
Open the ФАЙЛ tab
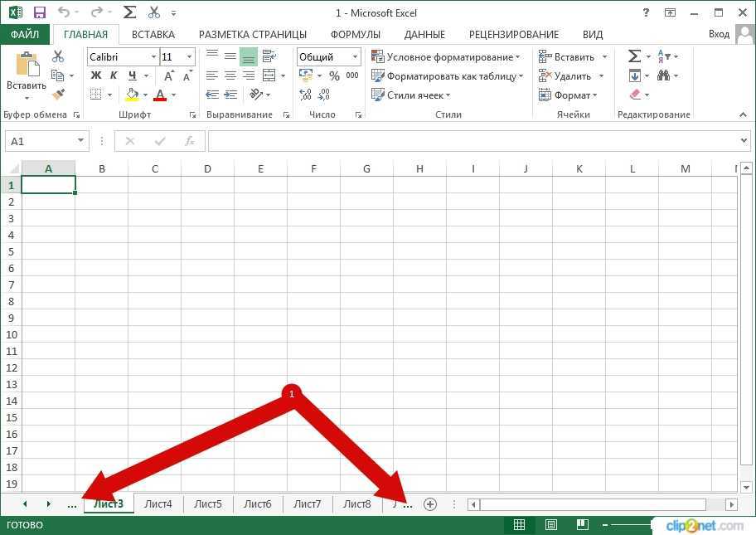25,34
